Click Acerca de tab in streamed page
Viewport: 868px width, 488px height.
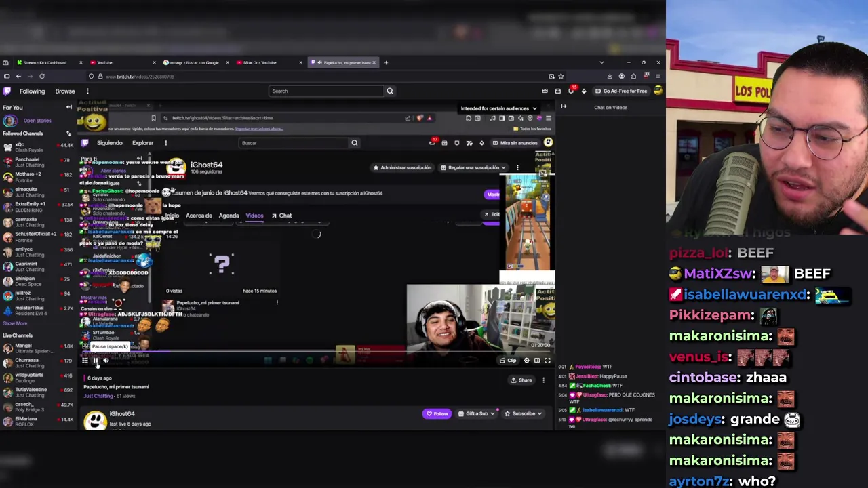pos(199,216)
